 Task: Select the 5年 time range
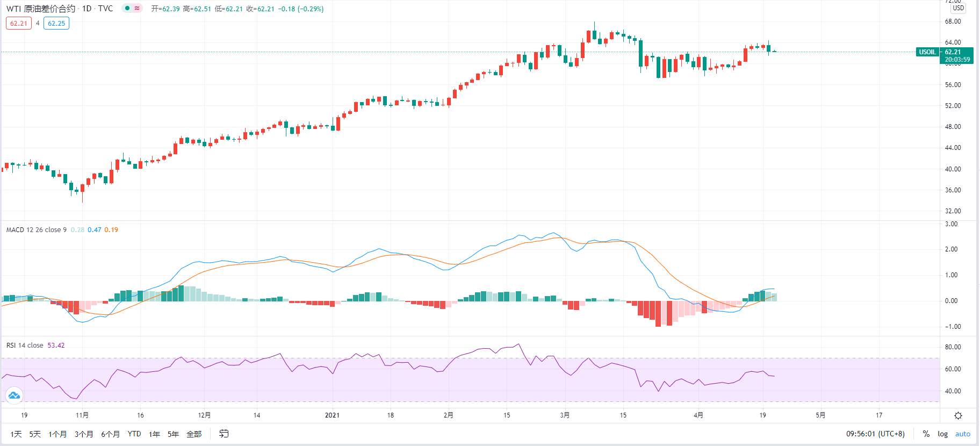173,434
